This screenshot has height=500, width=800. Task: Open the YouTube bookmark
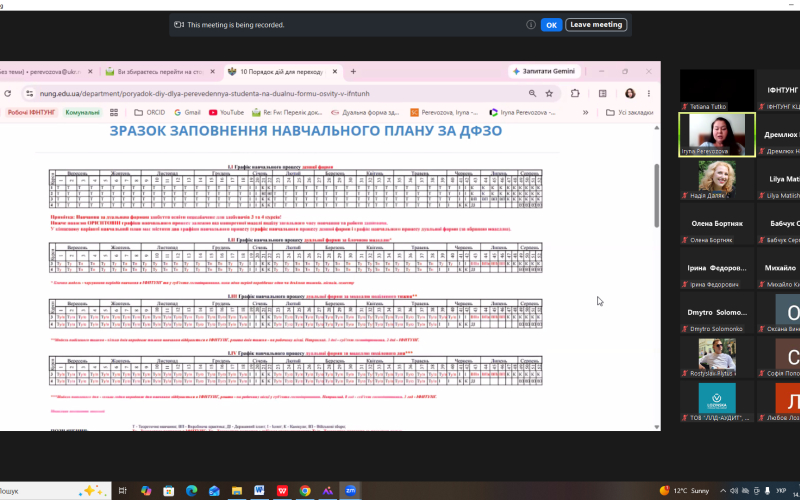[x=227, y=112]
